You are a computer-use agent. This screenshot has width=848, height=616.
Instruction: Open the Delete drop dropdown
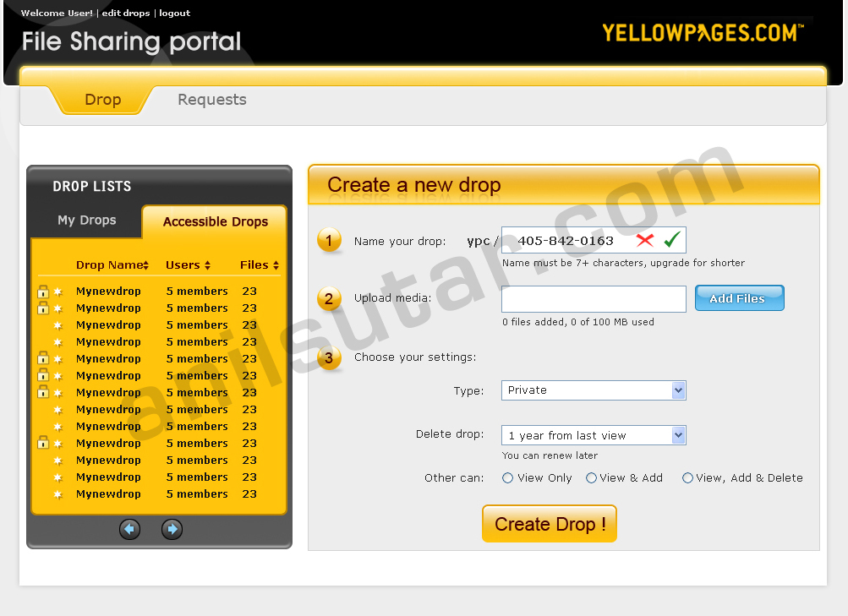[594, 435]
